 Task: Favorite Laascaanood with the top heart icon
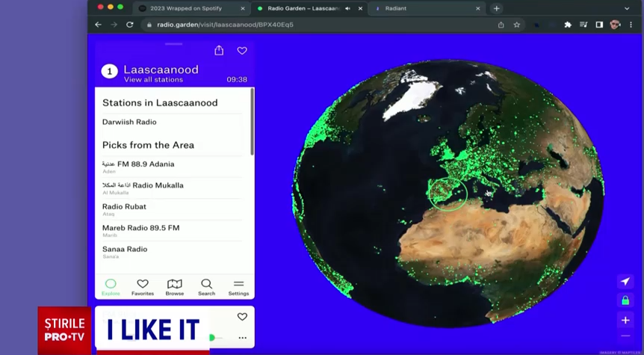point(242,50)
